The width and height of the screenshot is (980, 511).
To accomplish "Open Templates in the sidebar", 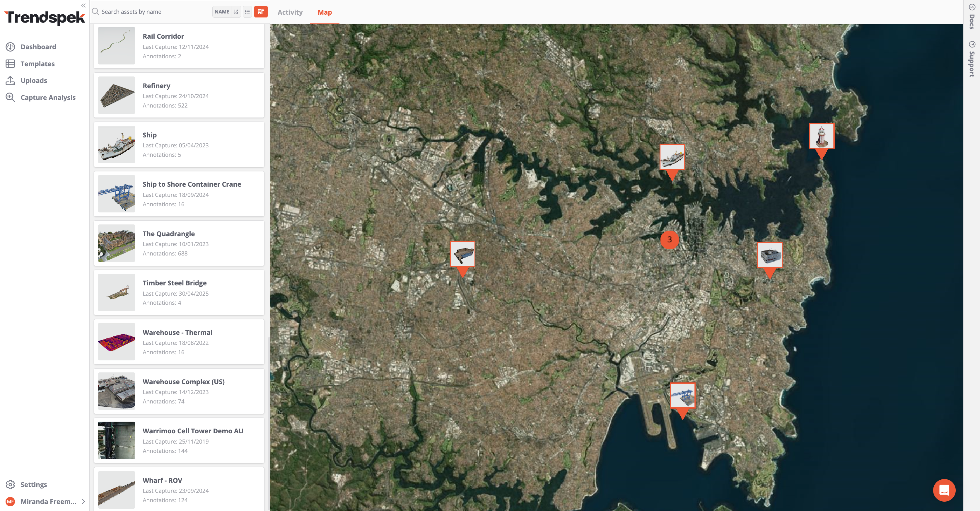I will click(37, 64).
